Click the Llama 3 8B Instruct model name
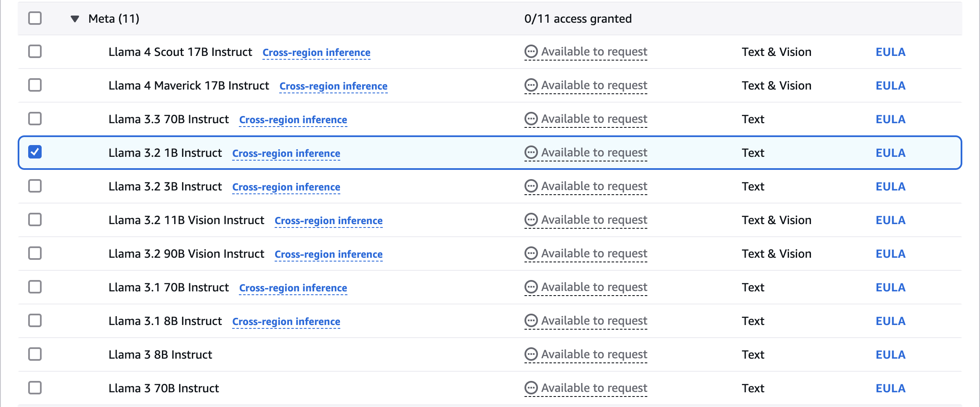The width and height of the screenshot is (980, 407). [x=160, y=355]
